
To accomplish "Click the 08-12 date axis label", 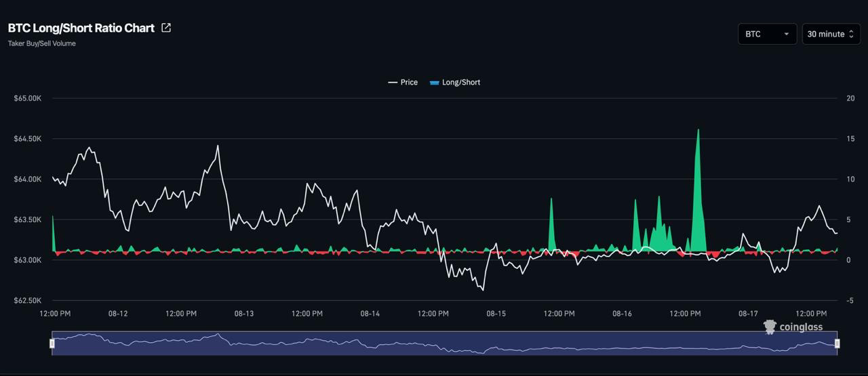I will [118, 314].
